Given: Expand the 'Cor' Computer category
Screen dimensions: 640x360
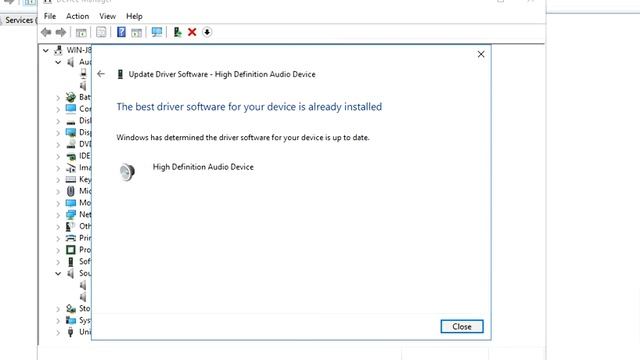Looking at the screenshot, I should click(58, 109).
